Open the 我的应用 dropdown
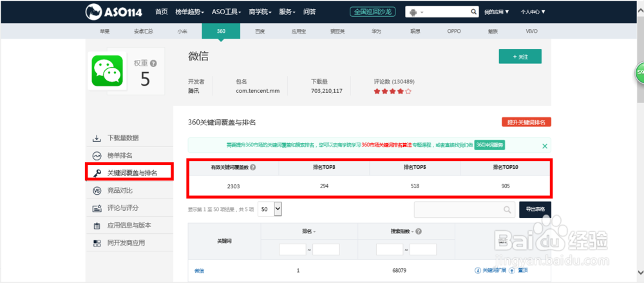644x283 pixels. pos(497,12)
